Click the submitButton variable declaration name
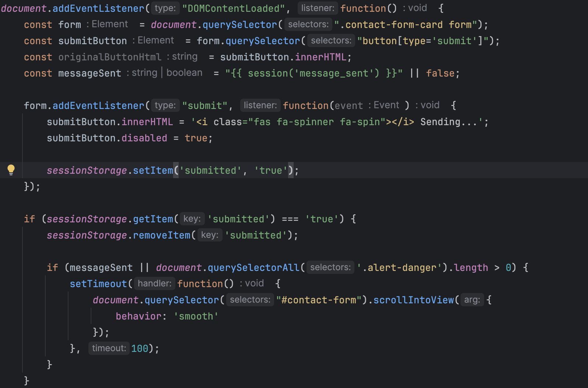Screen dimensions: 588x388 (92, 41)
